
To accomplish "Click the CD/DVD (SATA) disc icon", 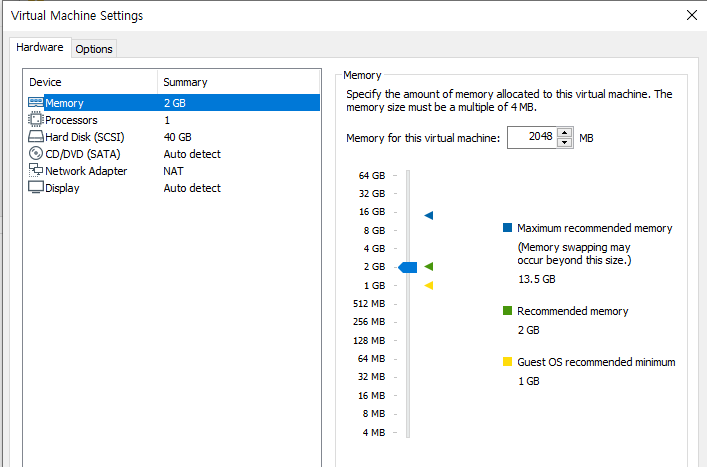I will coord(36,153).
